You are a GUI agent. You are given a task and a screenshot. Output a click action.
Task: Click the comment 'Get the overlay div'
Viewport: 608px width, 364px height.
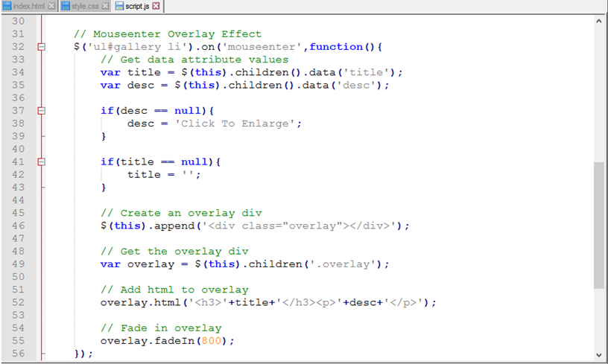coord(174,252)
